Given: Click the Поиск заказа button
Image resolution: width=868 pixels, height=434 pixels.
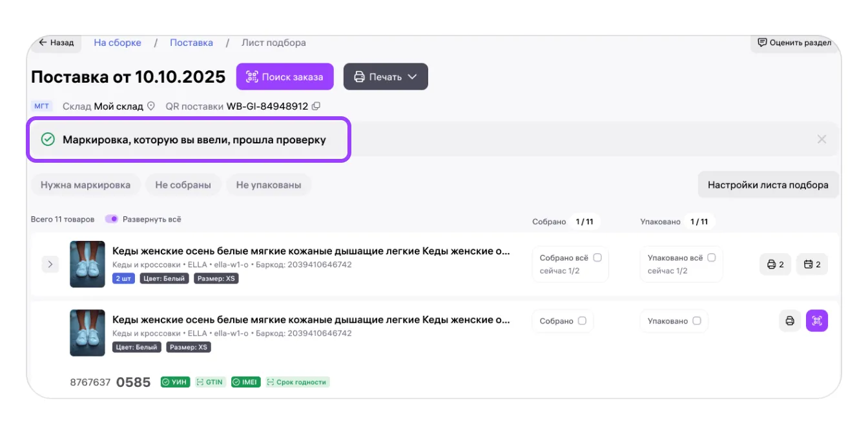Looking at the screenshot, I should click(x=284, y=77).
